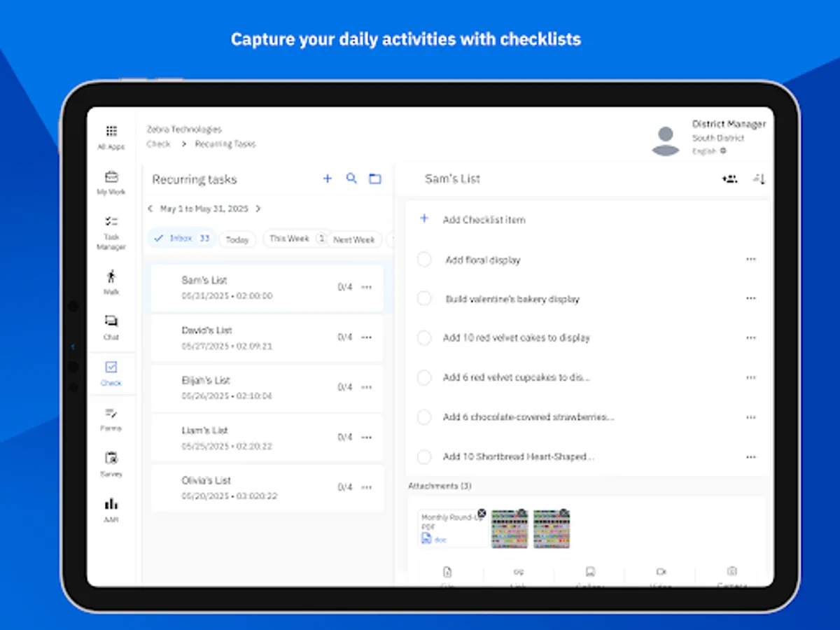This screenshot has width=840, height=630.
Task: Check off the Add floral display item
Action: (x=424, y=259)
